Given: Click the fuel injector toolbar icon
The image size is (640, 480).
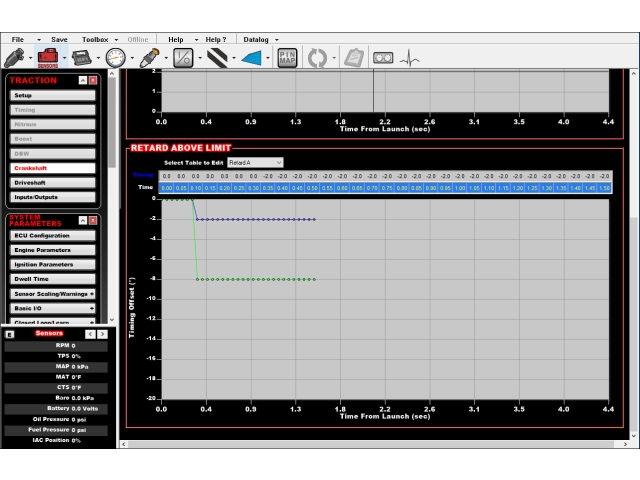Looking at the screenshot, I should [x=14, y=58].
